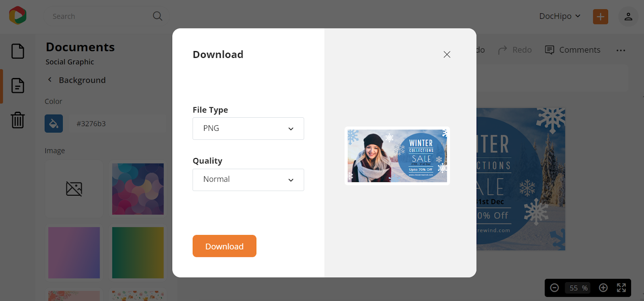Open the blank document sidebar icon
The height and width of the screenshot is (301, 644).
coord(18,51)
